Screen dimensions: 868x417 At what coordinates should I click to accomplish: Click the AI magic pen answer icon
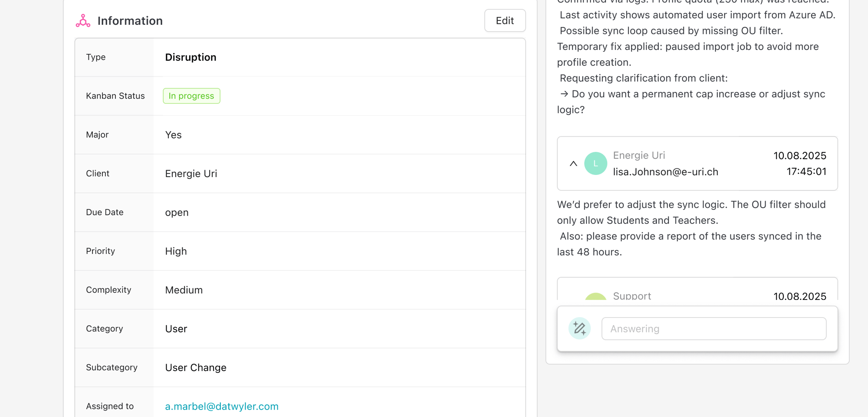pos(579,328)
